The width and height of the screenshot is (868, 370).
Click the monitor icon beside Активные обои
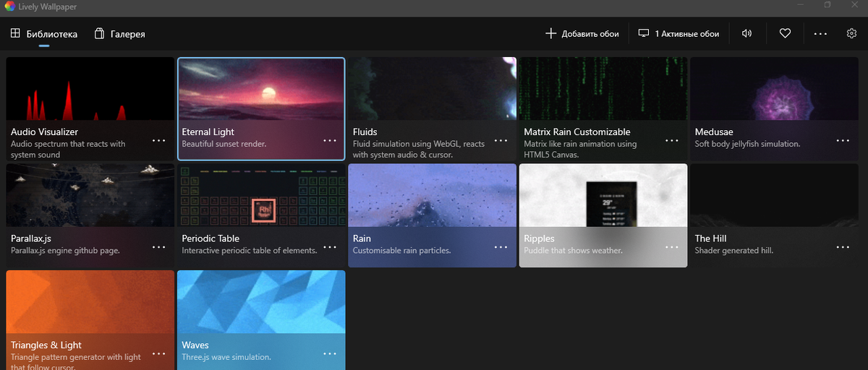point(644,34)
